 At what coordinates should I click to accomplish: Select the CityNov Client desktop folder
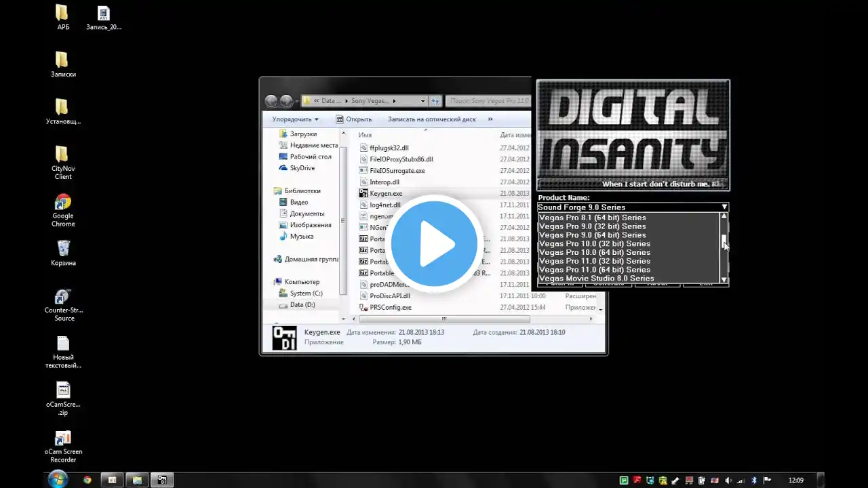tap(62, 163)
